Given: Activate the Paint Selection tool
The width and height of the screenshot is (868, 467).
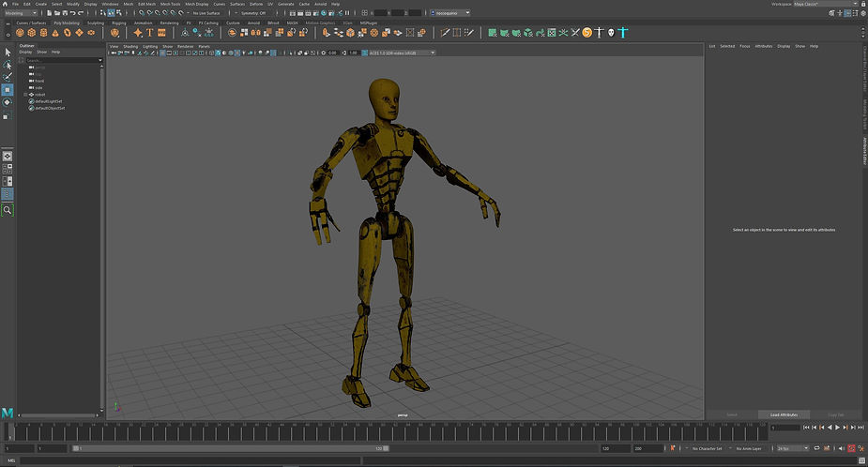Looking at the screenshot, I should [8, 77].
